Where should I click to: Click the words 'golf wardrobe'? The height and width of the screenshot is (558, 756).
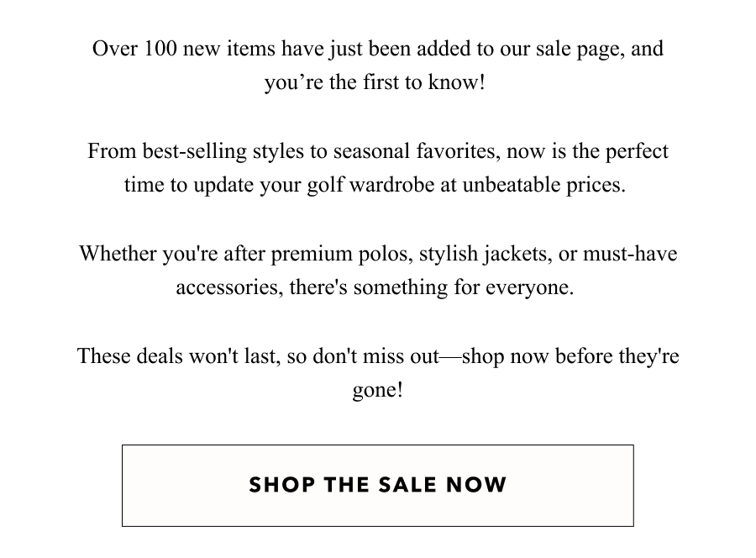coord(370,185)
